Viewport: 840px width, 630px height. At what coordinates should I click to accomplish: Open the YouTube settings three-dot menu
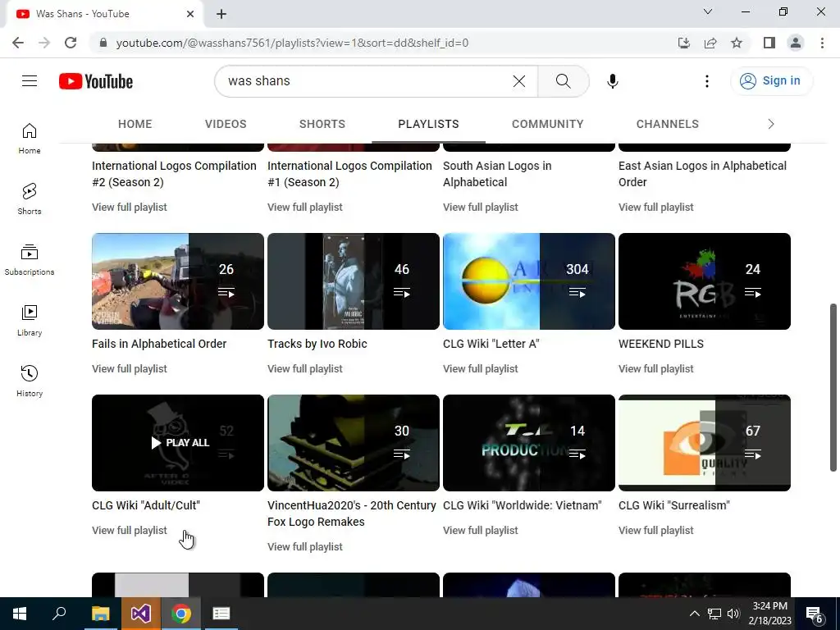point(707,81)
